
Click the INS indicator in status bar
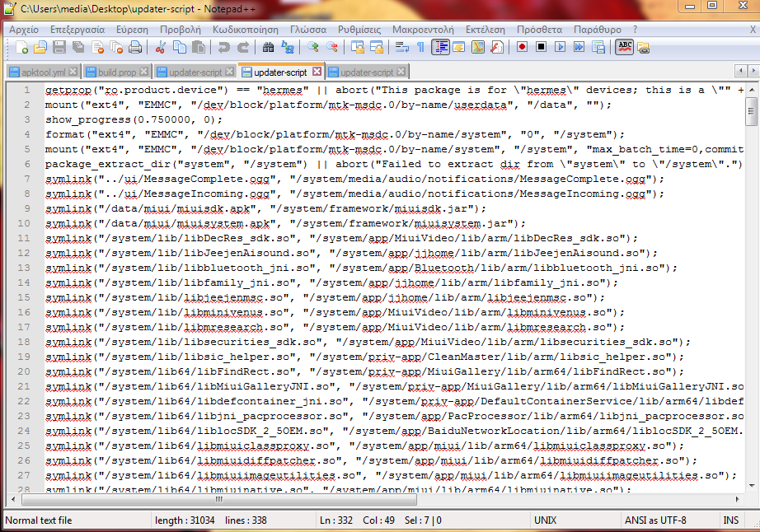click(x=730, y=520)
